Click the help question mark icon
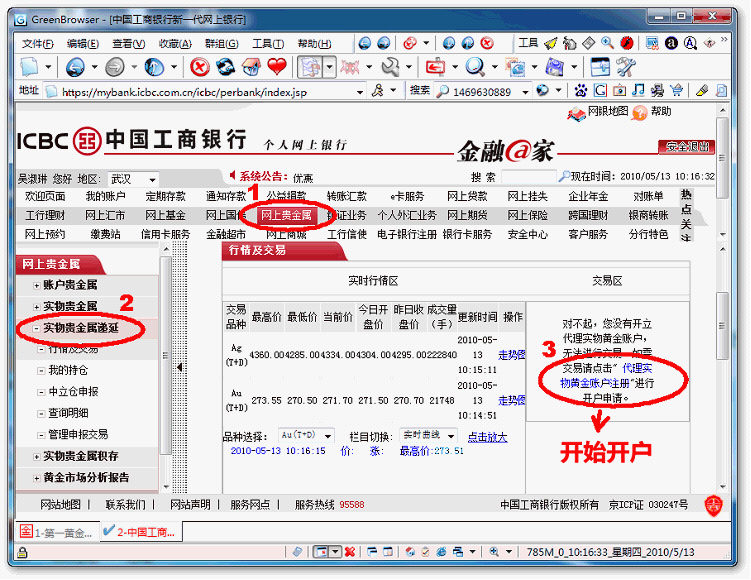 tap(639, 113)
